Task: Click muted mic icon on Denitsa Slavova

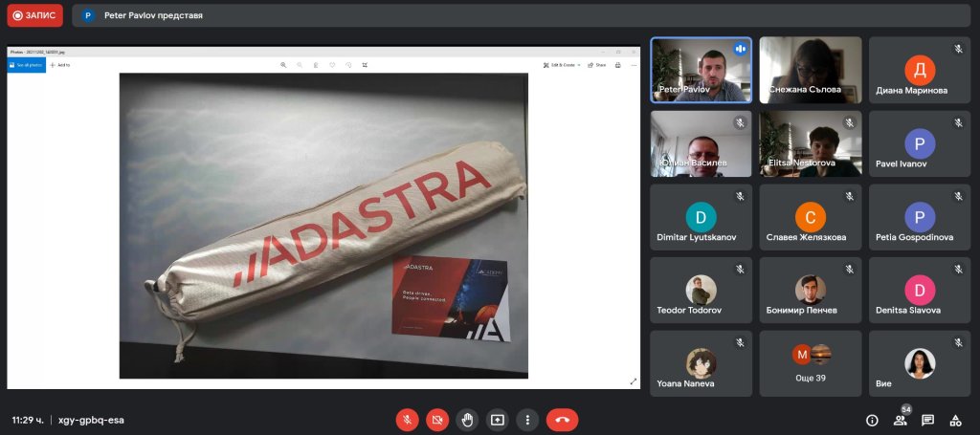Action: (x=959, y=269)
